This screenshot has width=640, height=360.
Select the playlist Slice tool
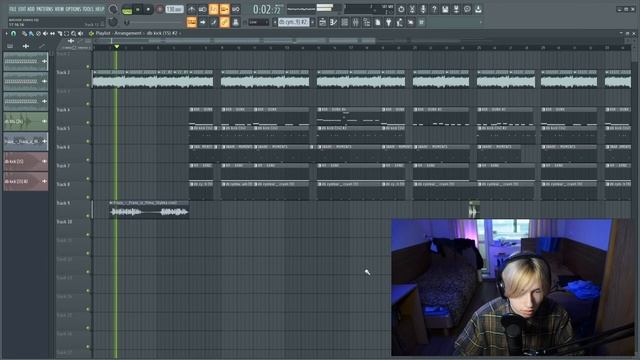coord(60,33)
